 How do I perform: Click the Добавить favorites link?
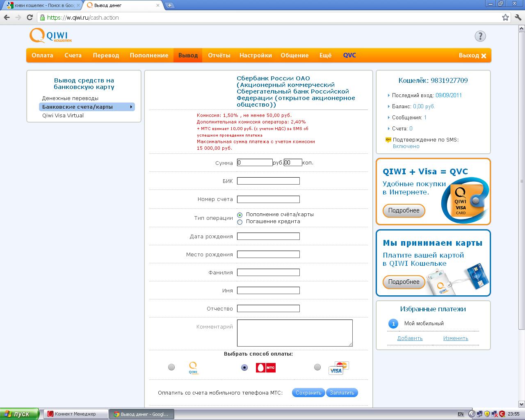410,338
